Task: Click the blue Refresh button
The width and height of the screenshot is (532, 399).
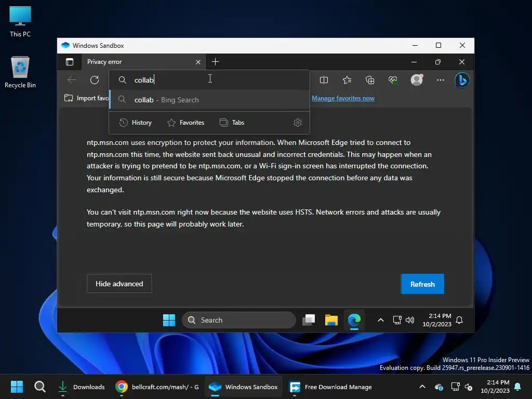Action: (x=422, y=284)
